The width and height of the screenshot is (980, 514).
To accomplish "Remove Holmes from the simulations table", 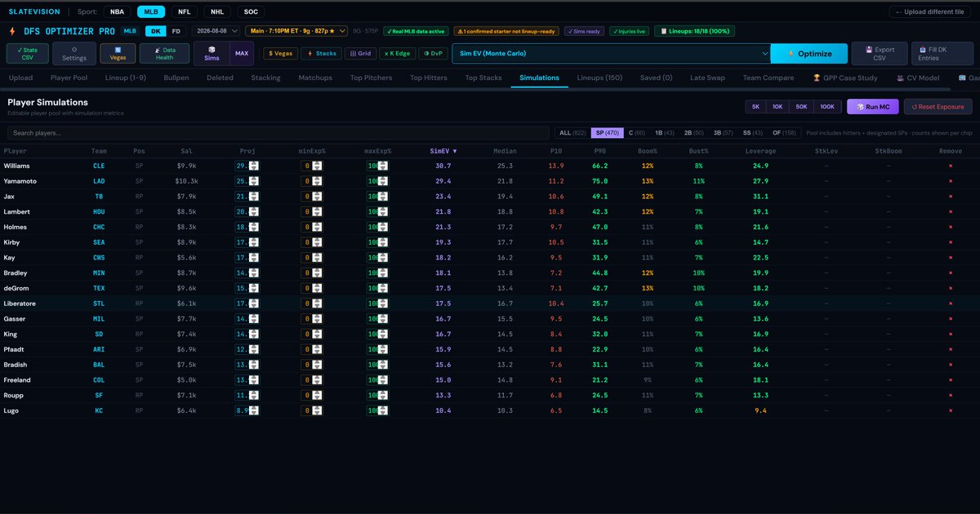I will [x=951, y=227].
